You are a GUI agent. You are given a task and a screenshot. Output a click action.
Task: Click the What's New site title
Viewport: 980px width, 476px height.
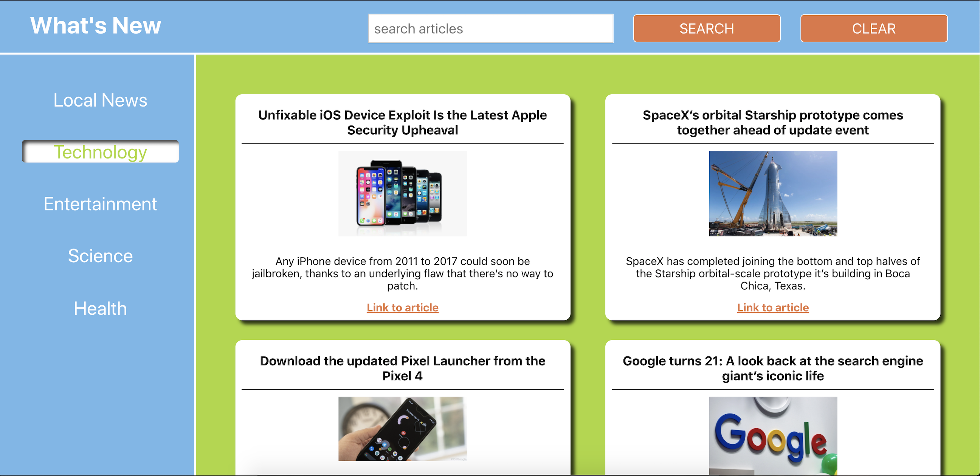[x=96, y=25]
